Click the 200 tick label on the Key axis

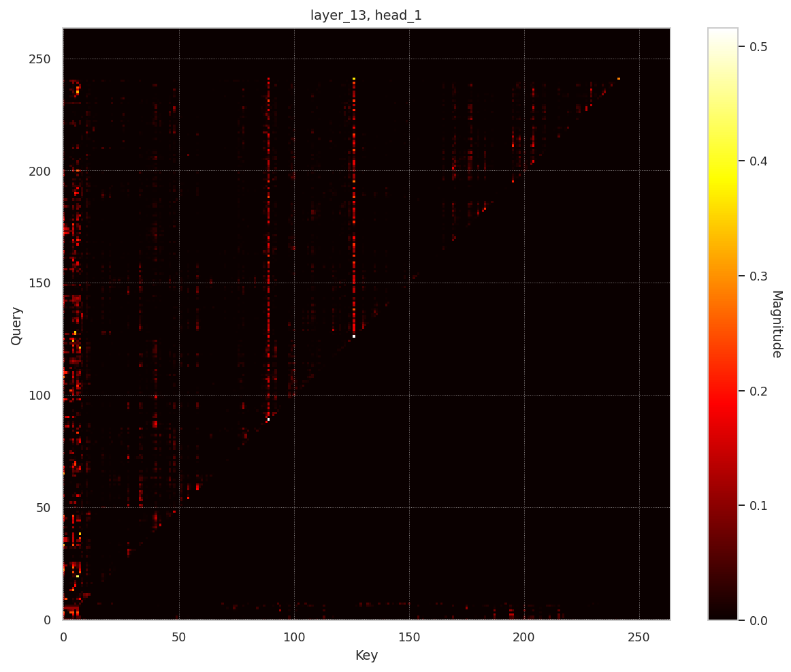tap(523, 637)
